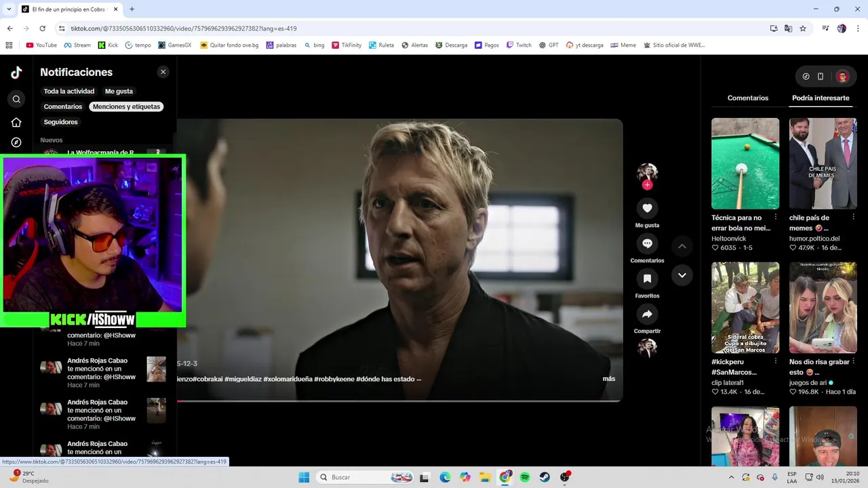Seek on the video progress bar
This screenshot has height=488, width=868.
click(399, 401)
